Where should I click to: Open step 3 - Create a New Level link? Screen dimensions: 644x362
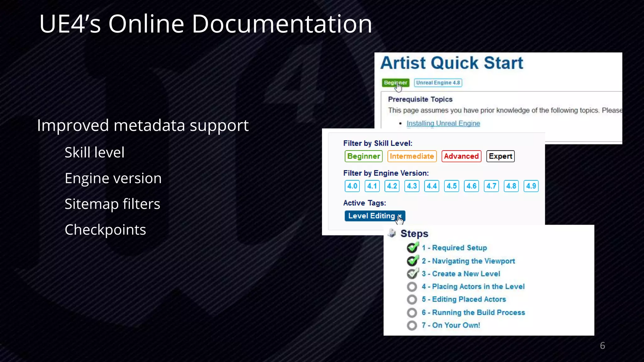461,274
